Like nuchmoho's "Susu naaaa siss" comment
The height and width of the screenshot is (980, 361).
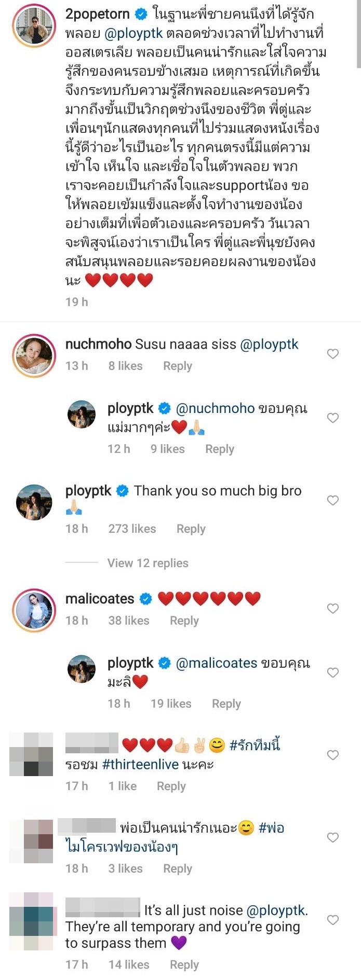(333, 354)
